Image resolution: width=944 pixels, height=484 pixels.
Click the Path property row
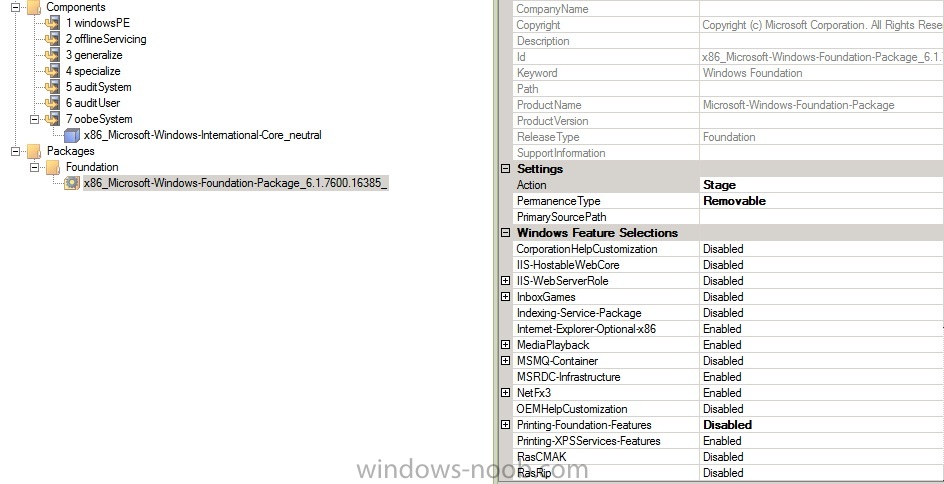click(x=727, y=89)
